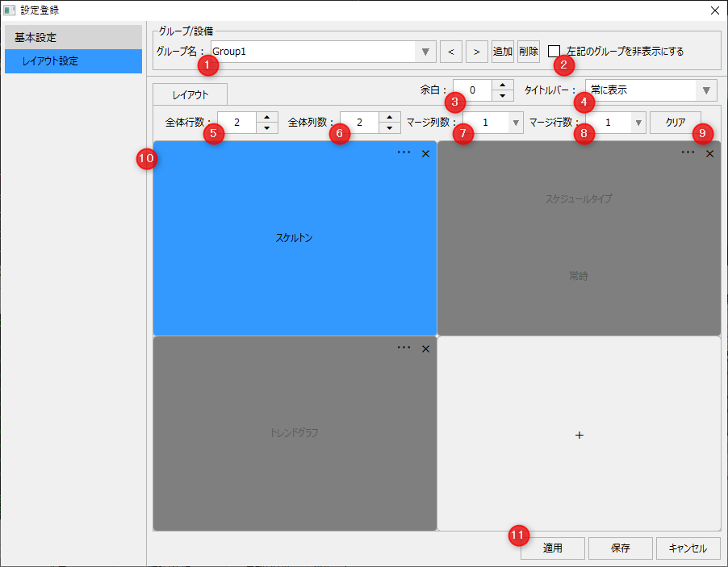Screen dimensions: 728x567
Task: Open options menu on the スケルトン panel
Action: [x=403, y=152]
